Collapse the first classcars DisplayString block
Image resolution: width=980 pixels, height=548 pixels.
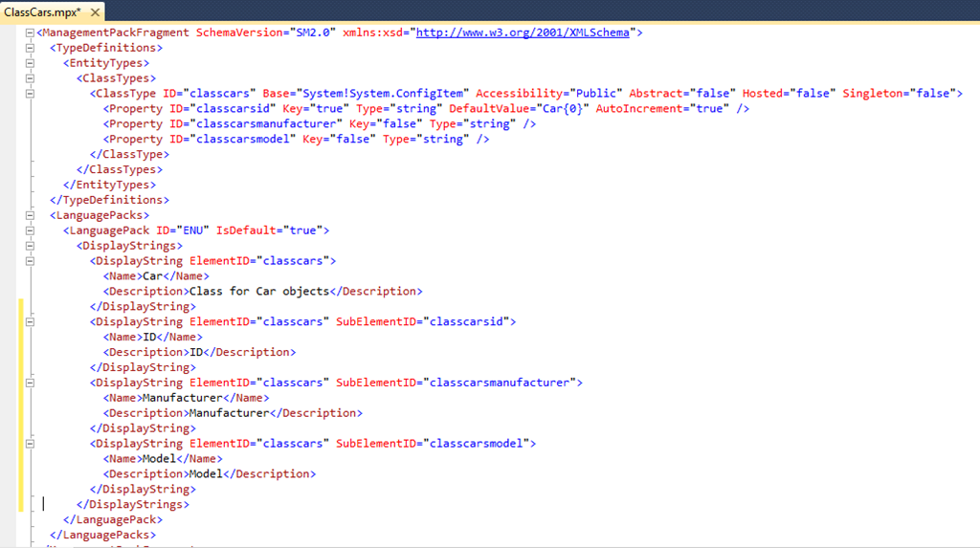31,261
